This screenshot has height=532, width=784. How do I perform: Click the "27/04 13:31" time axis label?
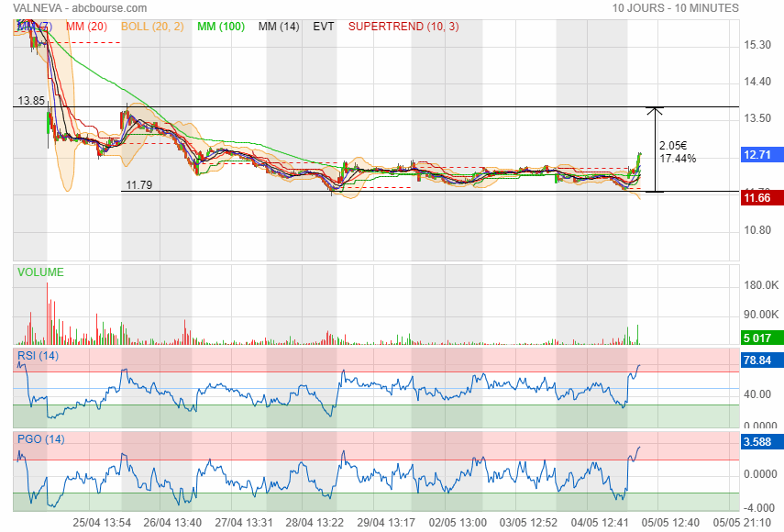coord(244,523)
